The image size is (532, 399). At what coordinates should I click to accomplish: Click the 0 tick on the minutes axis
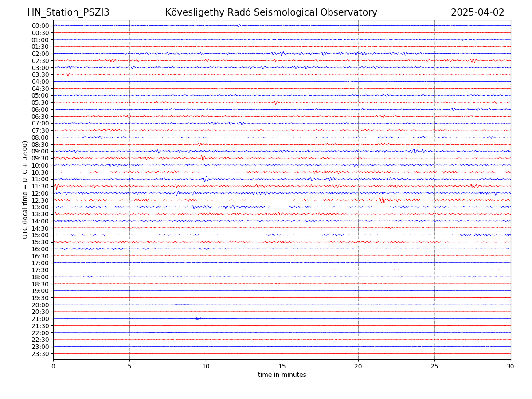pos(53,366)
